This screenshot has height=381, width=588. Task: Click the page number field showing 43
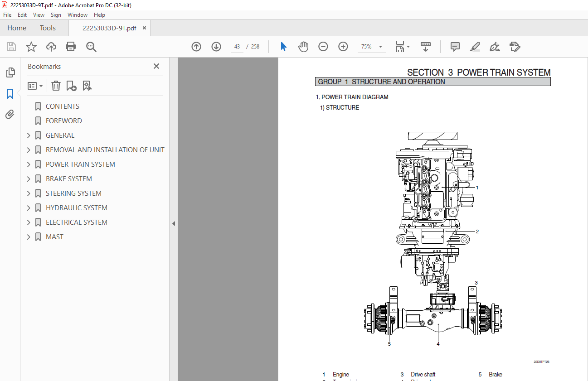(237, 47)
